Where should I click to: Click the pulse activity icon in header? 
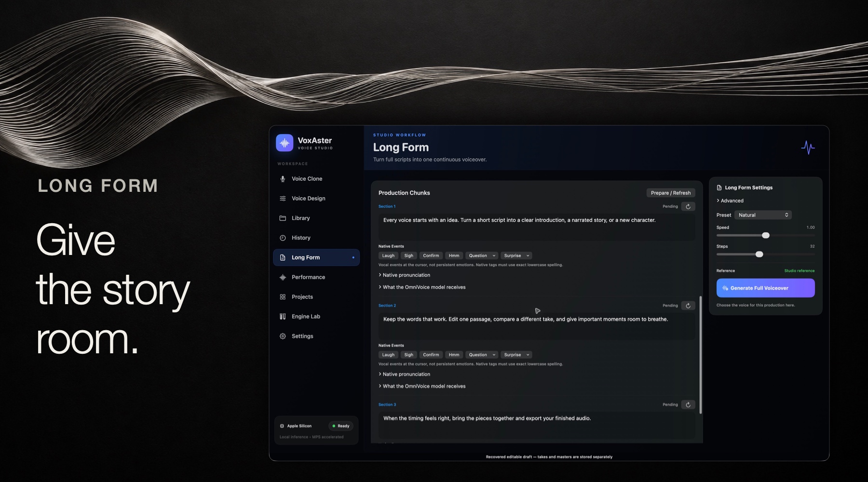(808, 147)
